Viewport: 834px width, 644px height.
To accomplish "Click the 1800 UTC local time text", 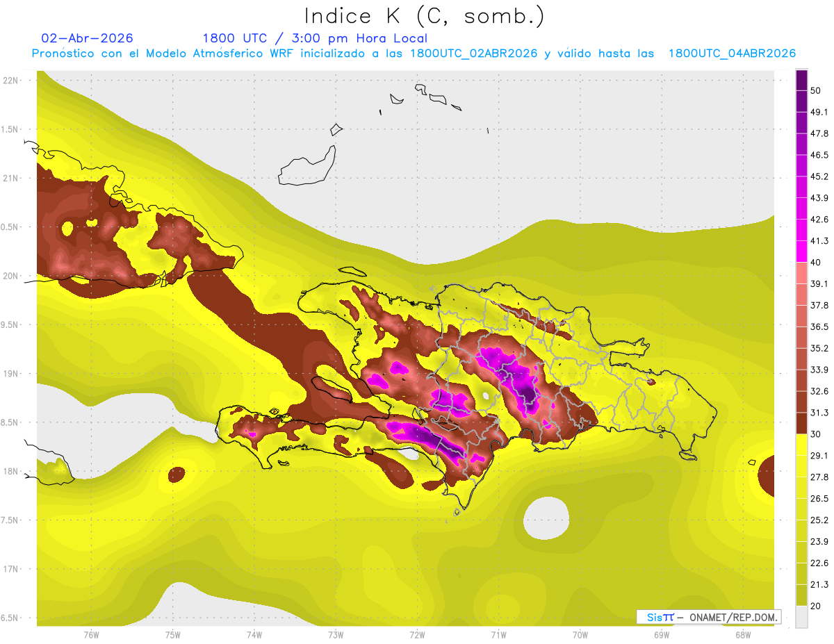I will click(315, 38).
